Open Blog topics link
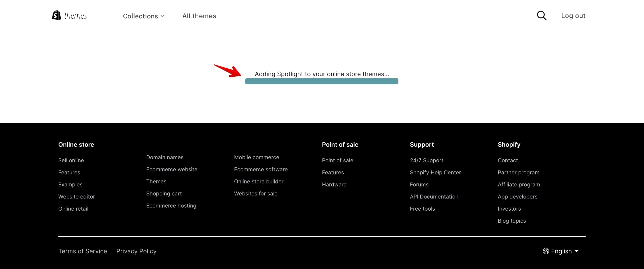This screenshot has height=269, width=644. point(511,221)
